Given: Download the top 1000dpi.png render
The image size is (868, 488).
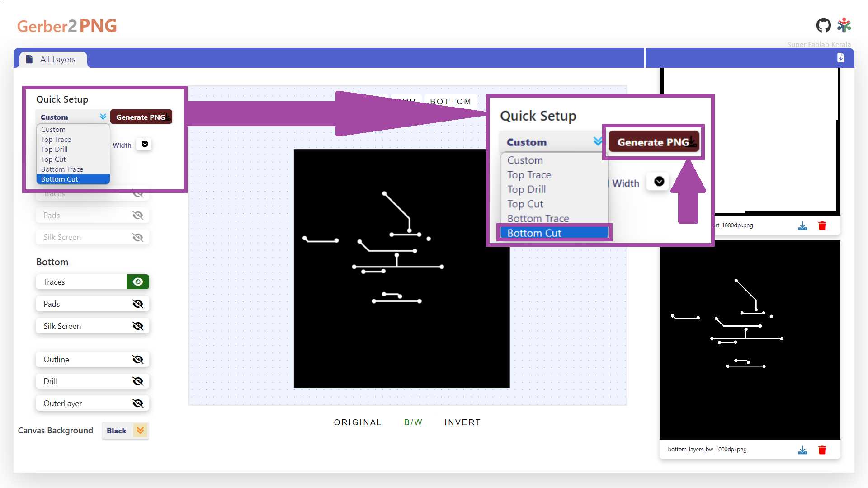Looking at the screenshot, I should pyautogui.click(x=802, y=226).
